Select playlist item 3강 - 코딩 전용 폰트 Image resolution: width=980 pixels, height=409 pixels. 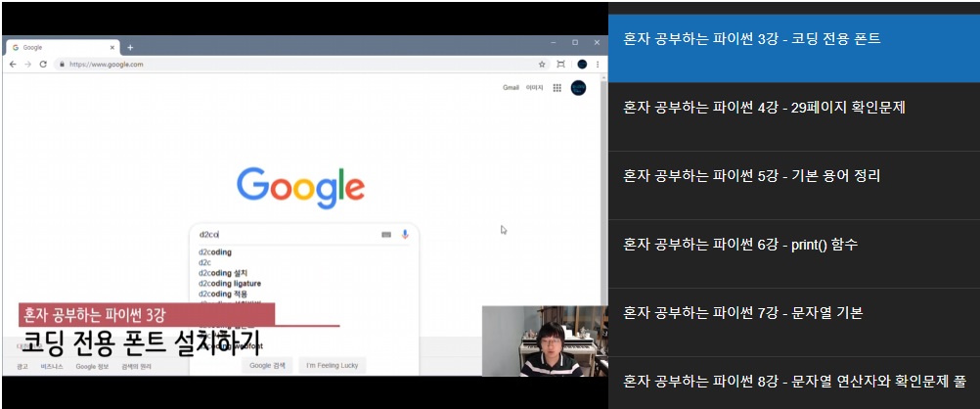point(794,48)
